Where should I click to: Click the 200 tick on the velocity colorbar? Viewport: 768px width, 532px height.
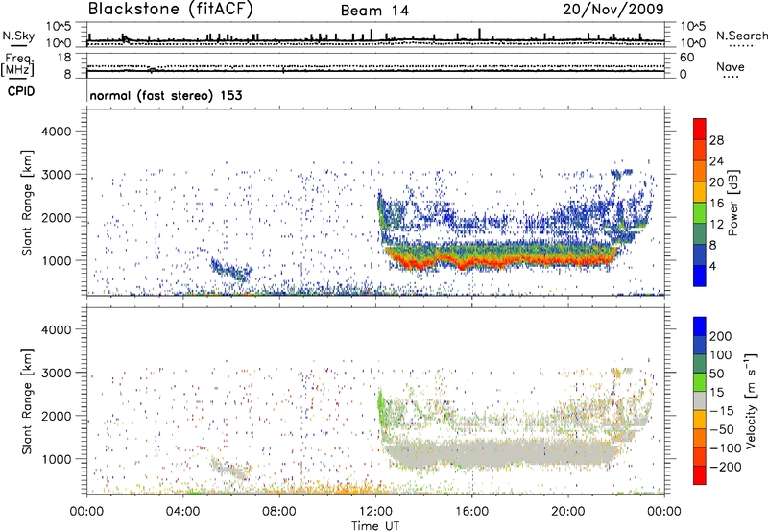pos(721,336)
